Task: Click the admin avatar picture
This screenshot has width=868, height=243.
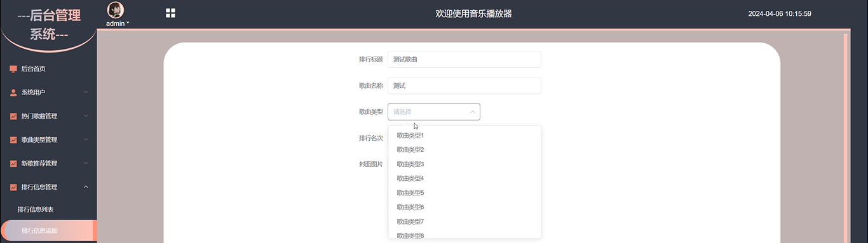Action: pyautogui.click(x=116, y=10)
